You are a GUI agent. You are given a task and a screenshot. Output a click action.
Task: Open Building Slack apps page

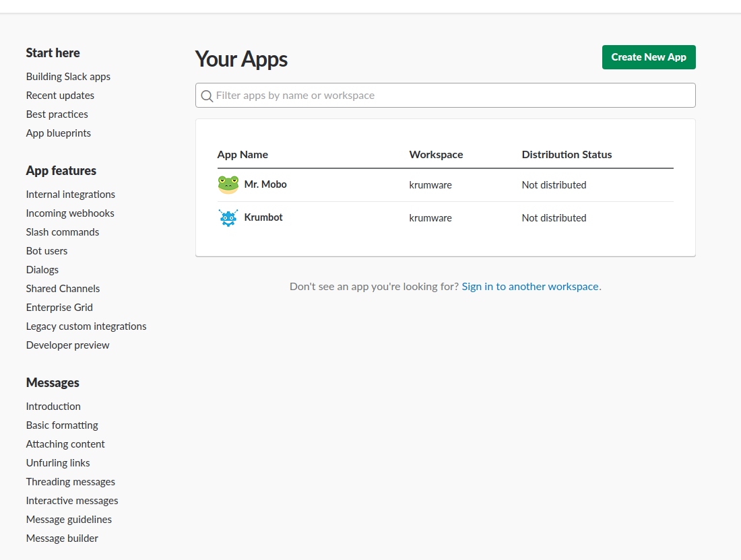(x=68, y=77)
